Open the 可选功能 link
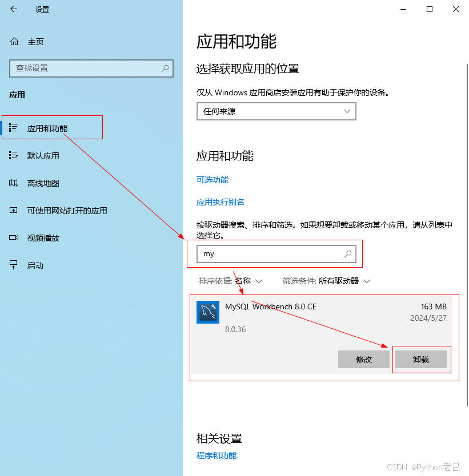The height and width of the screenshot is (476, 469). click(x=211, y=179)
